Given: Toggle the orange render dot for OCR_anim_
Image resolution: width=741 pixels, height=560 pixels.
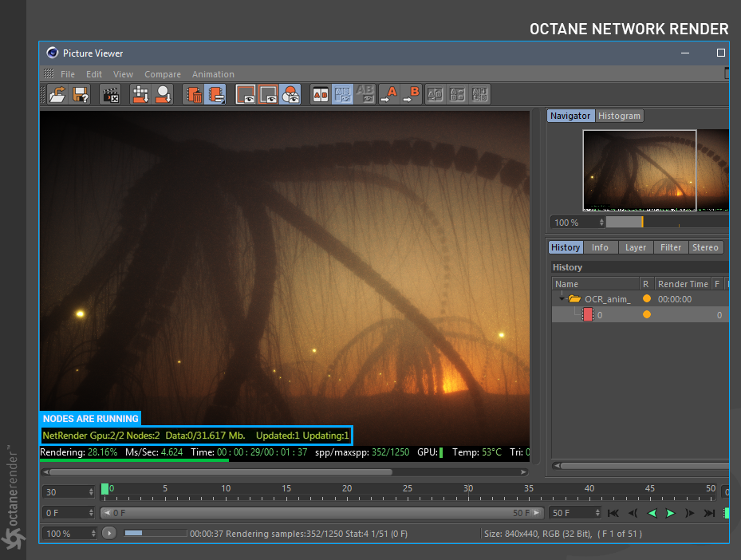Looking at the screenshot, I should (x=646, y=299).
